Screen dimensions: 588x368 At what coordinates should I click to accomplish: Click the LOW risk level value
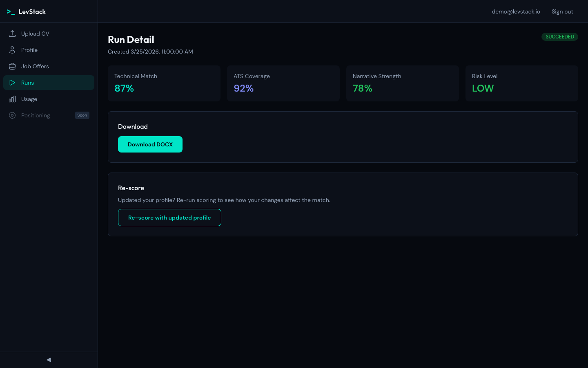[x=483, y=88]
